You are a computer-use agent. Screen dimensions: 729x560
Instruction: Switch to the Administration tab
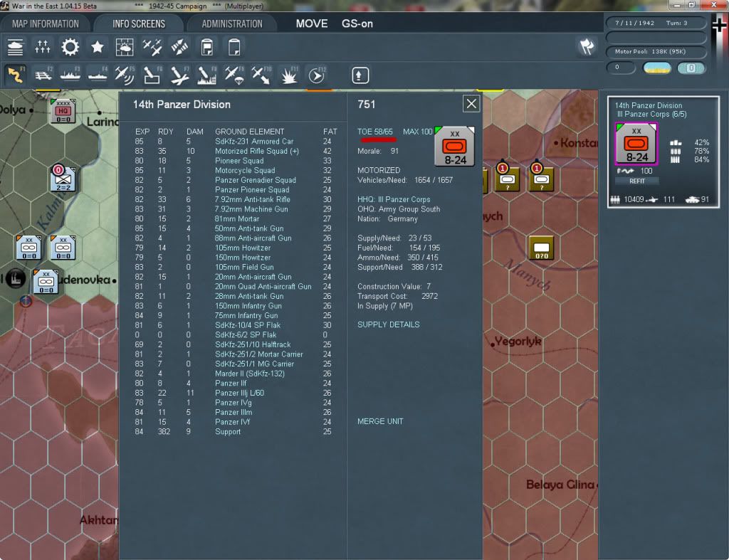point(232,23)
